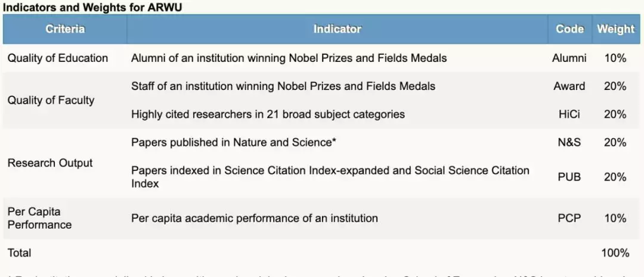Select the Code column header

569,29
